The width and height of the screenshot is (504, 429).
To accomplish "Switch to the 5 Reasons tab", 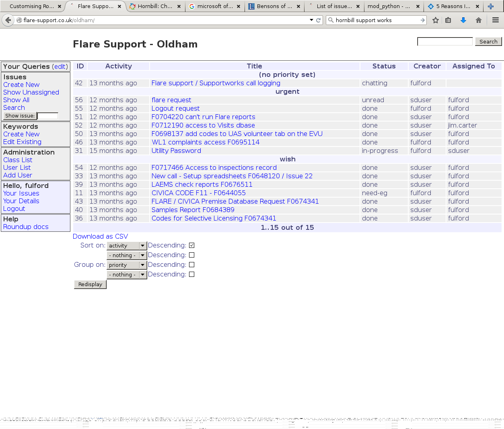I will pyautogui.click(x=453, y=6).
